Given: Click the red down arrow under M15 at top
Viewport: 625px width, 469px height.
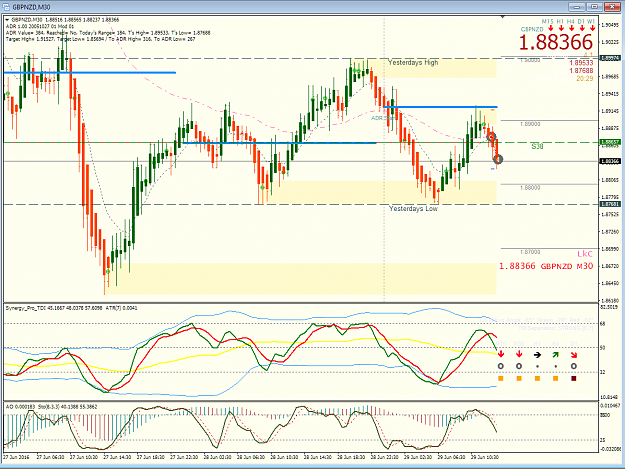Looking at the screenshot, I should point(550,28).
